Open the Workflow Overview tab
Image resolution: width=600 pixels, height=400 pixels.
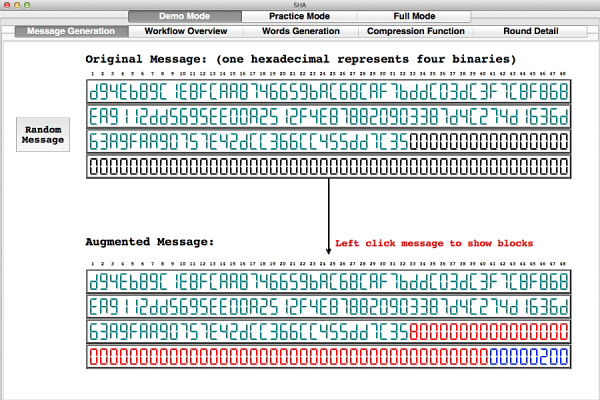click(x=186, y=32)
